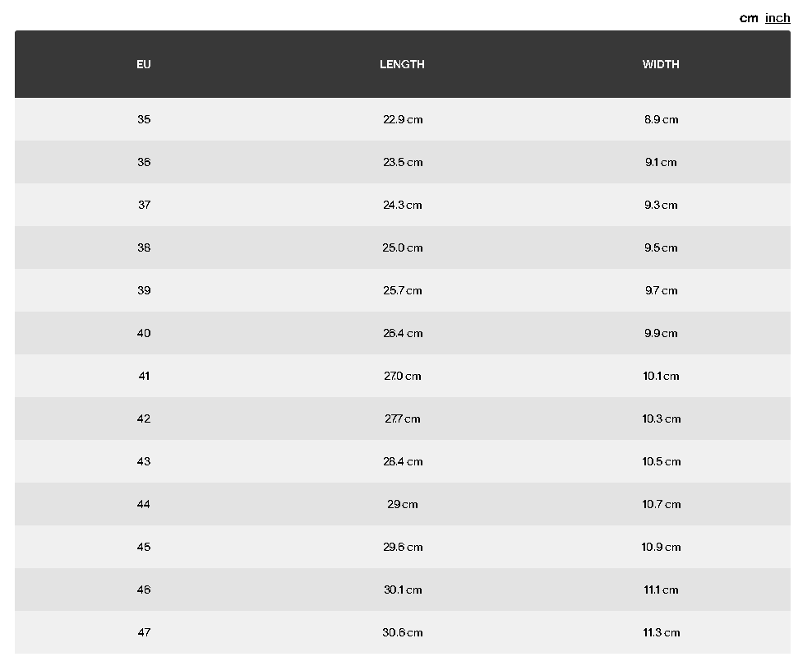Select EU size 47 cell

[x=144, y=632]
